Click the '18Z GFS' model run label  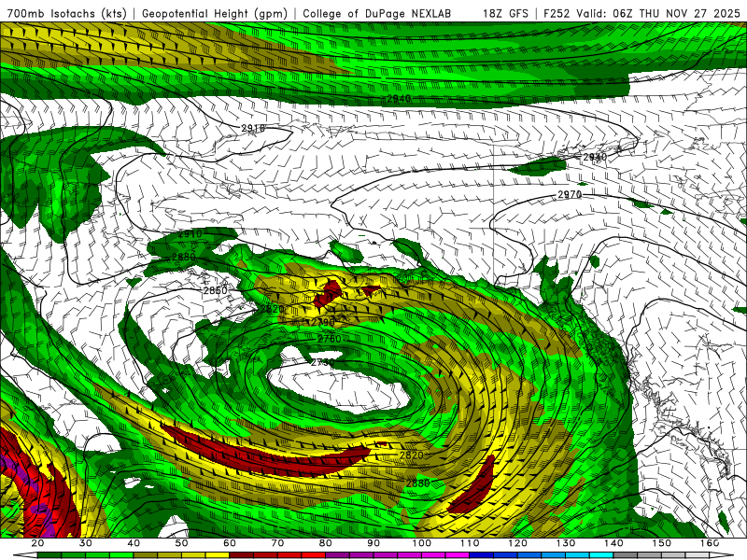pyautogui.click(x=505, y=13)
